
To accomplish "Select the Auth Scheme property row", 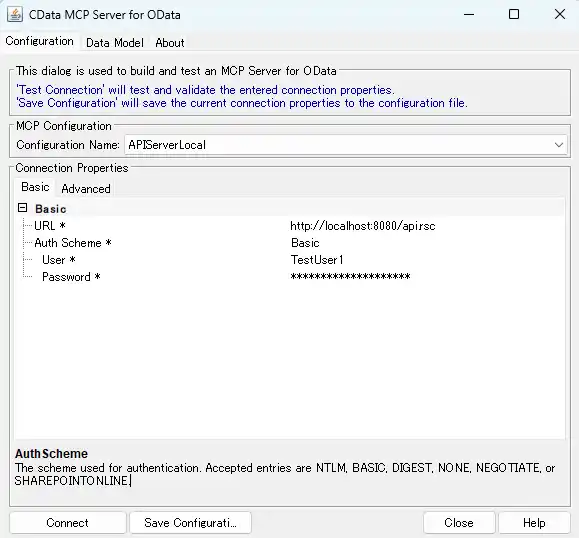I will [290, 243].
